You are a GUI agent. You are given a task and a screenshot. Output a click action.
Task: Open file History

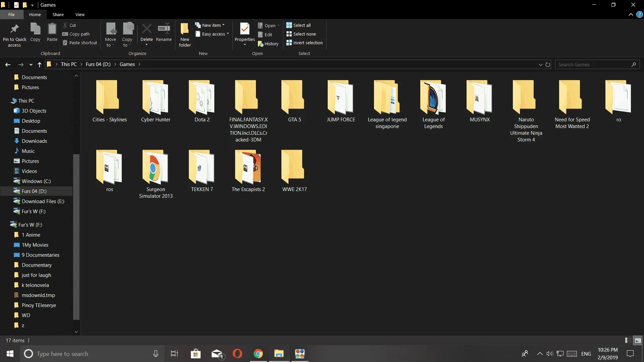click(268, 44)
